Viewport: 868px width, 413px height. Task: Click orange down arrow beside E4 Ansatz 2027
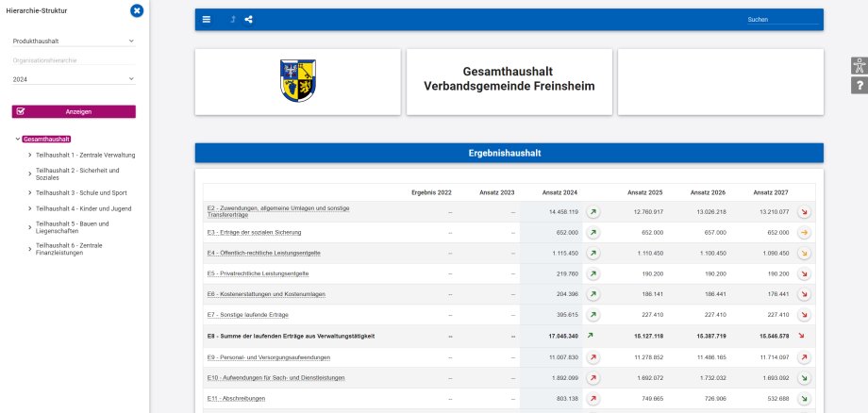[805, 254]
